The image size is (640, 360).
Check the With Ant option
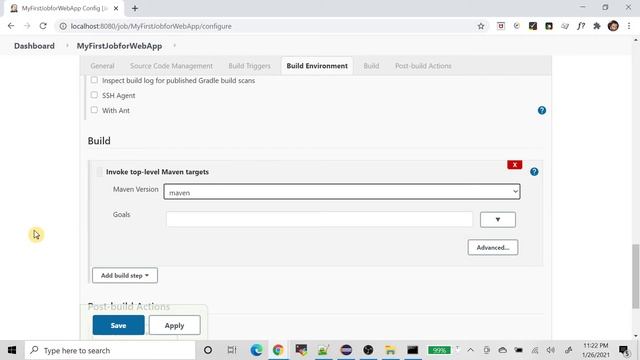[94, 110]
